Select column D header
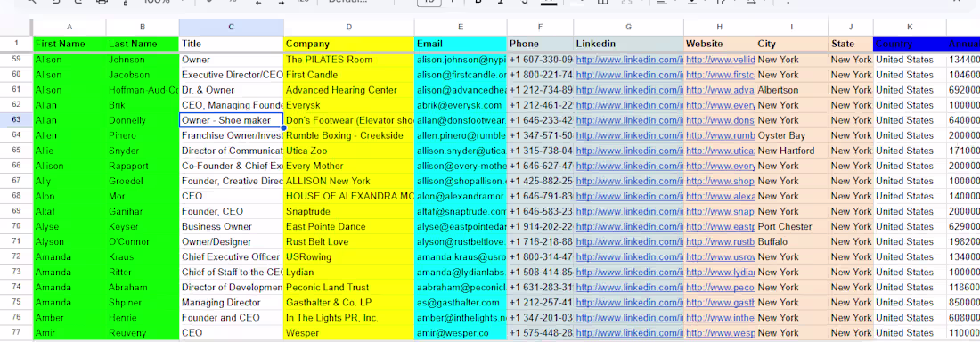980x342 pixels. 348,27
